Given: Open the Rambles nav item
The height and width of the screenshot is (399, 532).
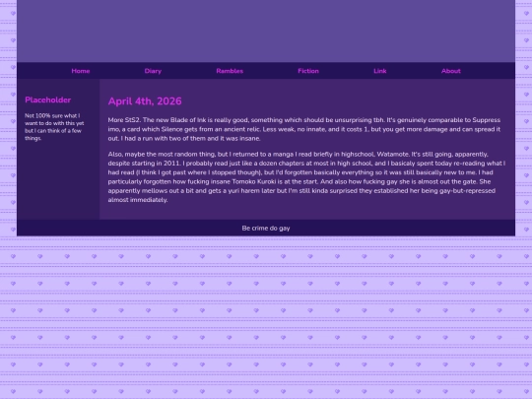Looking at the screenshot, I should click(x=230, y=71).
